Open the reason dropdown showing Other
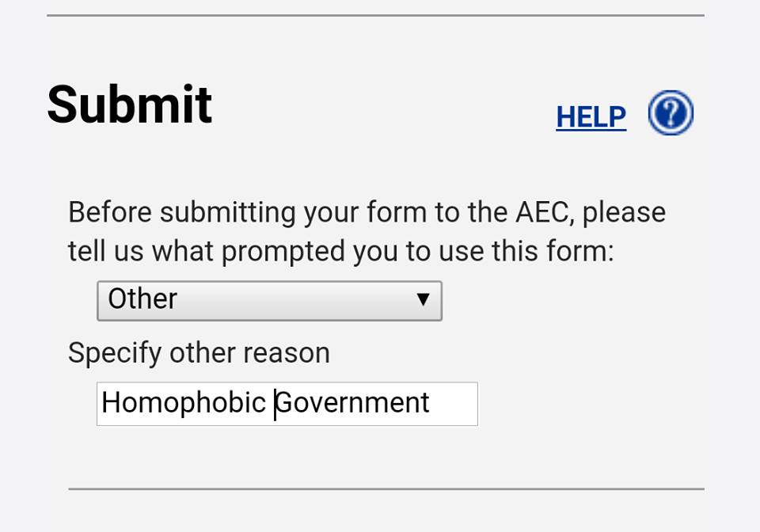The width and height of the screenshot is (760, 532). point(269,300)
